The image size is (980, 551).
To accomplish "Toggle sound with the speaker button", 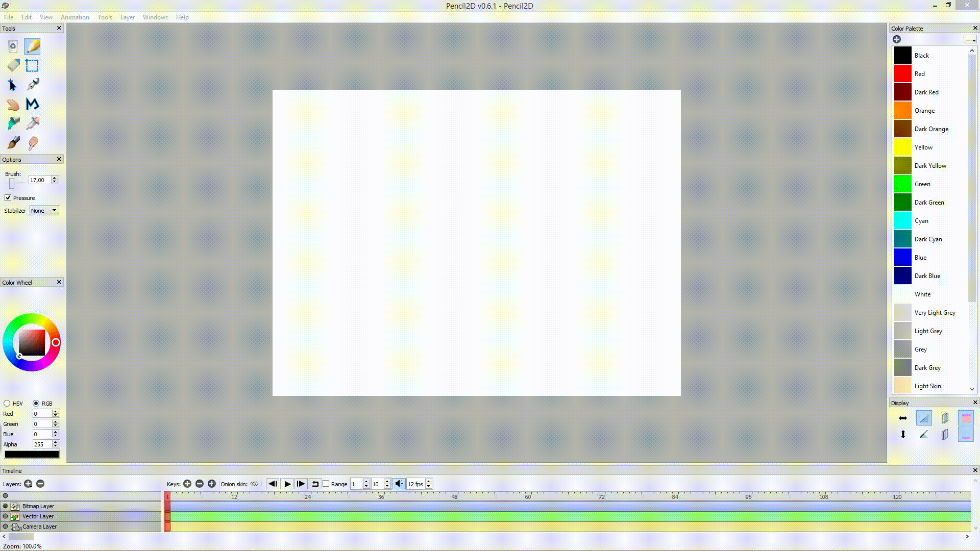I will (x=399, y=484).
